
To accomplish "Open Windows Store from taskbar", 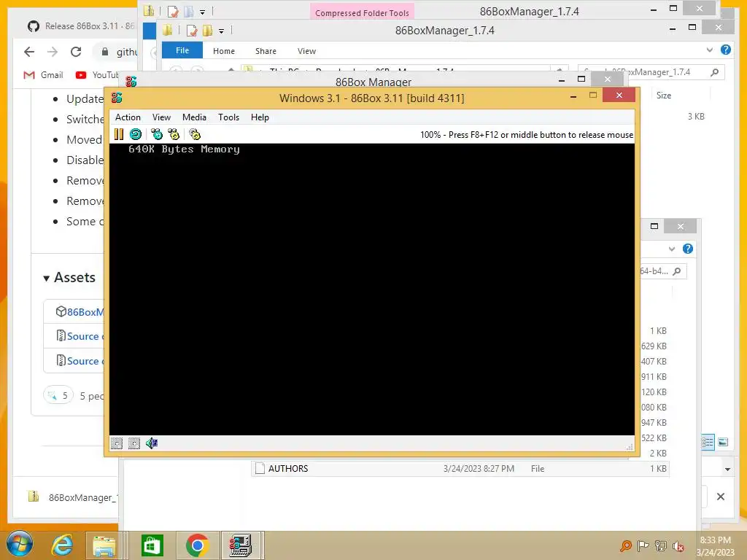I will point(152,545).
